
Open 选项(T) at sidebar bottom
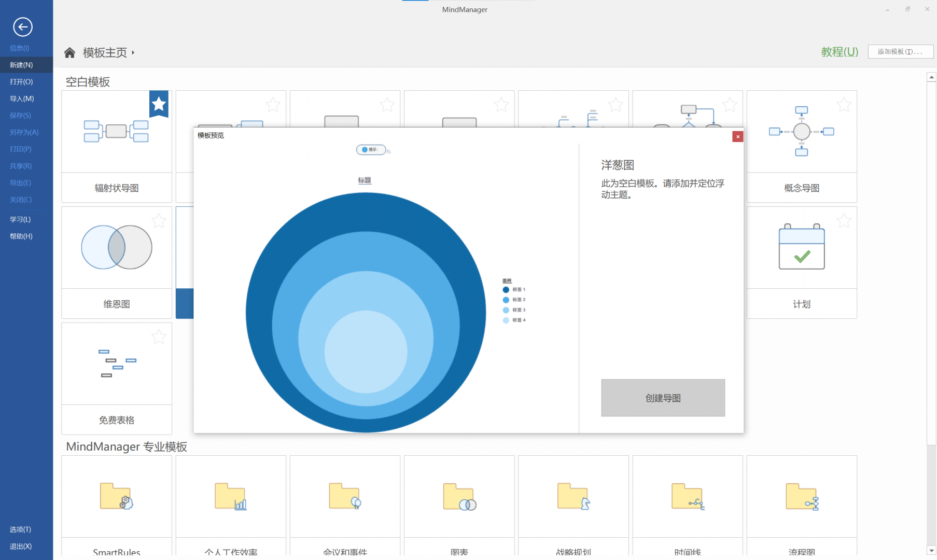[x=20, y=529]
